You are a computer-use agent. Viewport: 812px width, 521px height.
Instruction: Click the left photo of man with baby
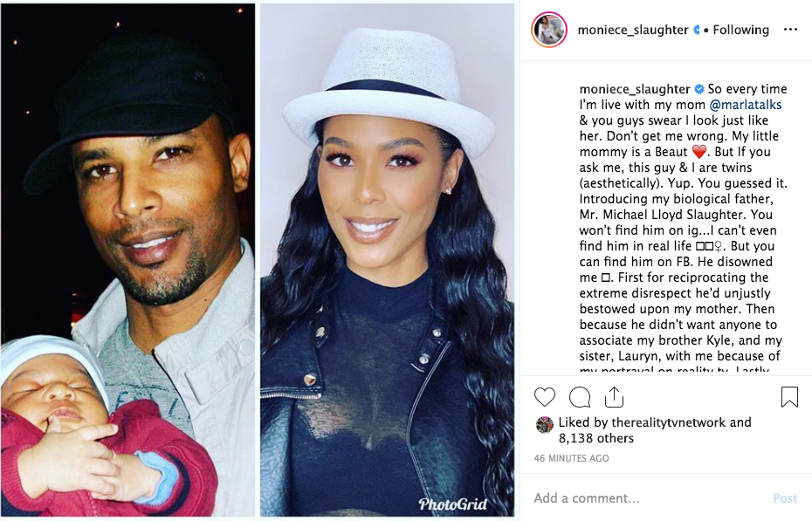coord(127,260)
